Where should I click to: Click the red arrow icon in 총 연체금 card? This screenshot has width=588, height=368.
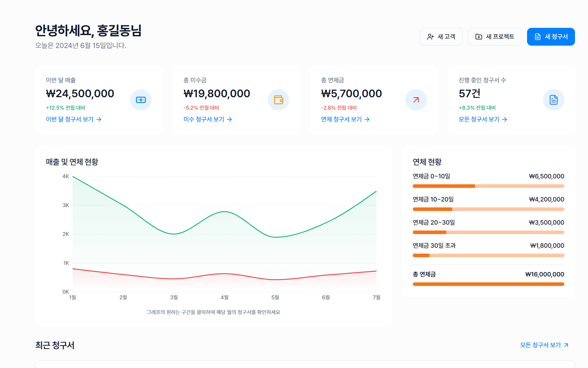pyautogui.click(x=416, y=100)
